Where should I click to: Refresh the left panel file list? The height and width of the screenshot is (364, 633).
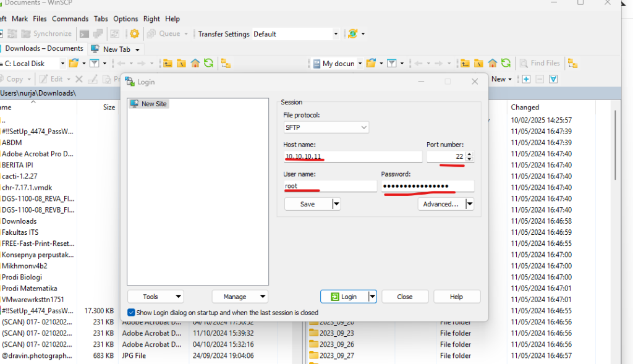pos(209,63)
